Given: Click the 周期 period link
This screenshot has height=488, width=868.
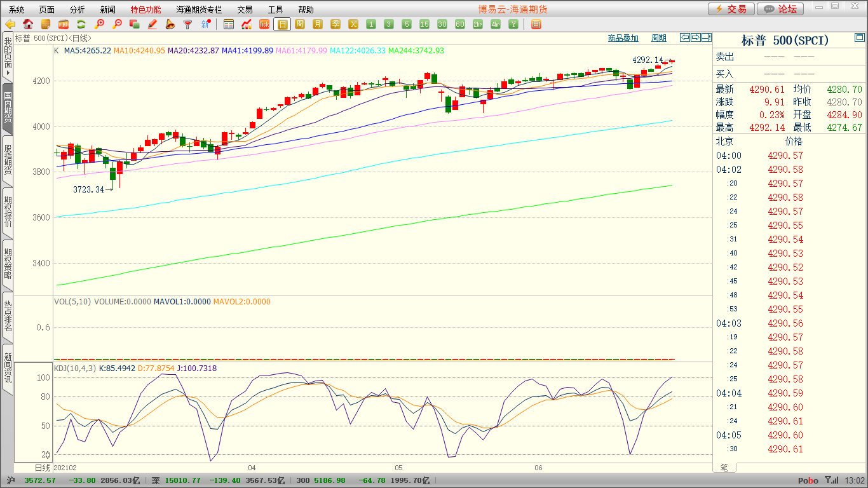Looking at the screenshot, I should 659,38.
